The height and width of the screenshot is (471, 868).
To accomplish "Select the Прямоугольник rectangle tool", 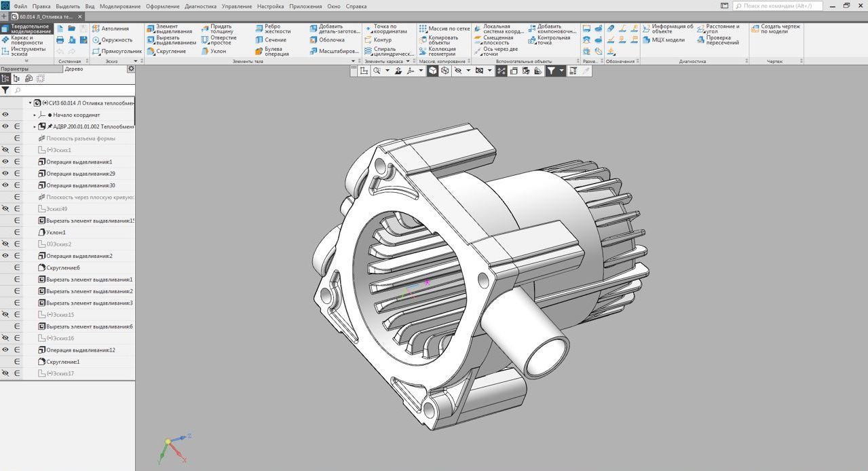I will coord(117,51).
